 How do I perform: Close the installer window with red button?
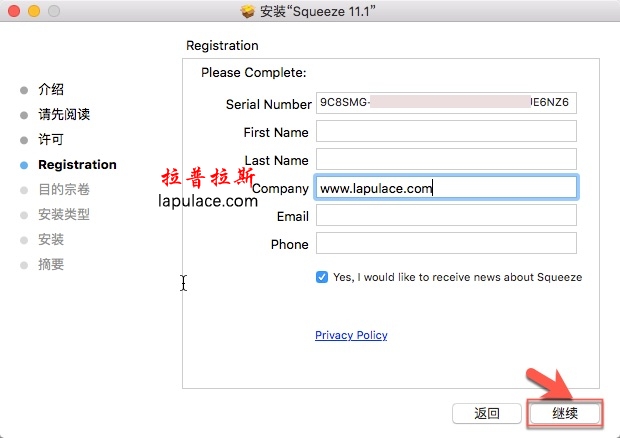coord(14,11)
